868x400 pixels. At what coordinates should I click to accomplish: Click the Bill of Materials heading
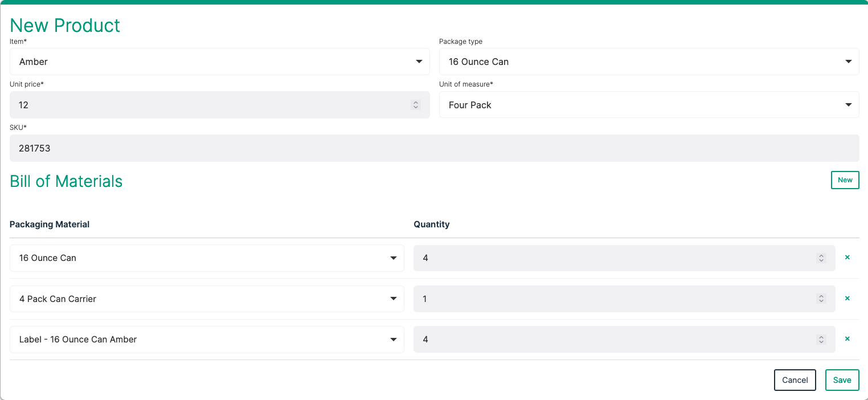pos(66,181)
